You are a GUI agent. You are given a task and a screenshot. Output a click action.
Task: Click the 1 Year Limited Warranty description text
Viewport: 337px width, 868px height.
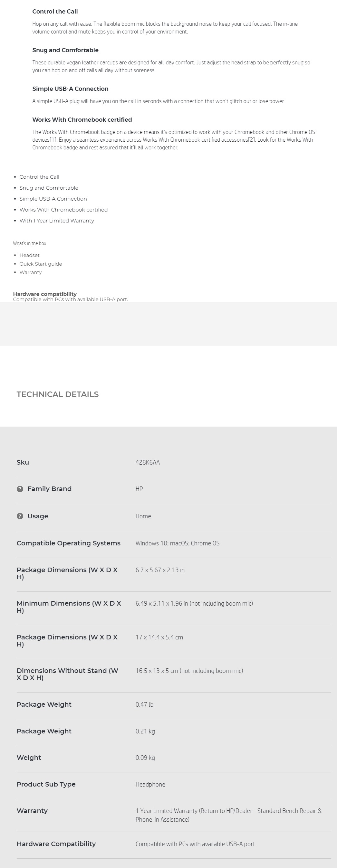(x=228, y=815)
